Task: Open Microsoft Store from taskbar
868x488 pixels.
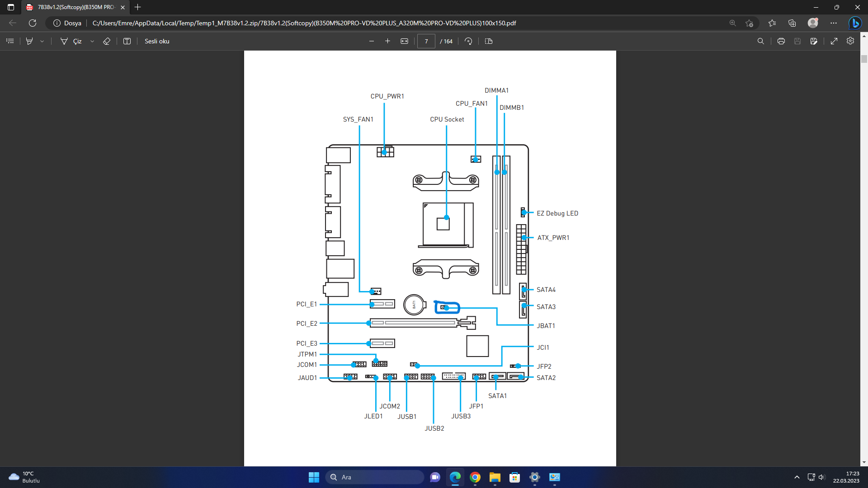Action: (x=514, y=477)
